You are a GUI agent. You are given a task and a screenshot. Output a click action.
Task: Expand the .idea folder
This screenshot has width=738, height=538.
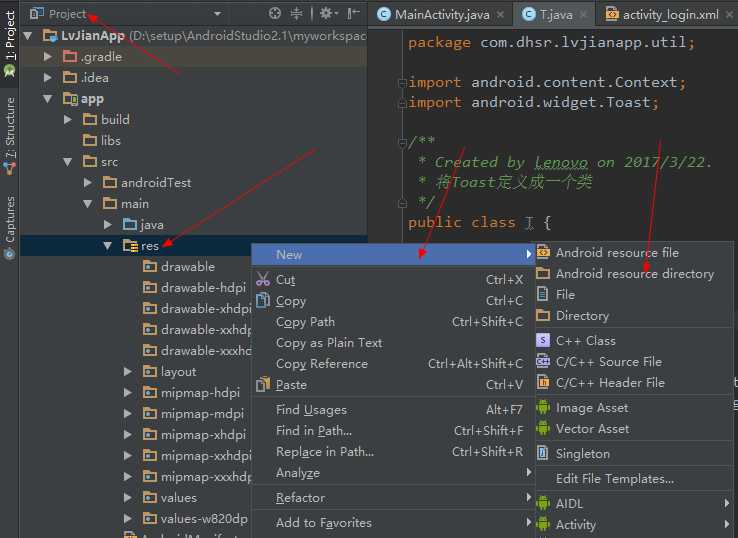coord(48,77)
